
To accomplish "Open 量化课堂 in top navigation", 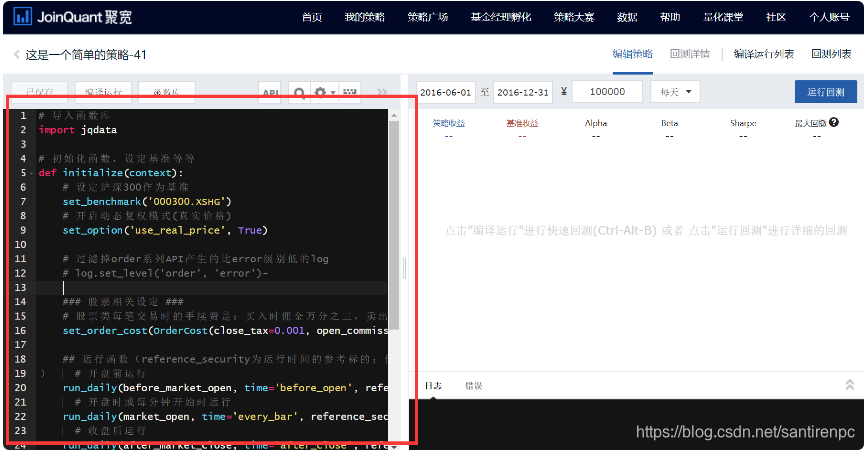I will point(723,17).
